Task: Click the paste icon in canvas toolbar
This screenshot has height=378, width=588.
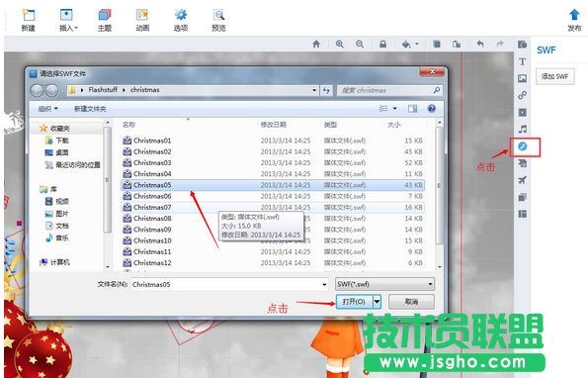Action: point(457,45)
